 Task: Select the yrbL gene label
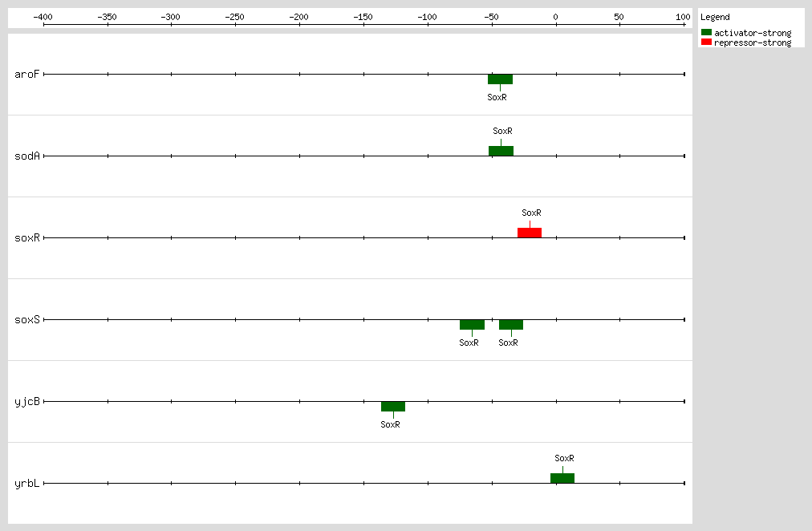tap(27, 484)
